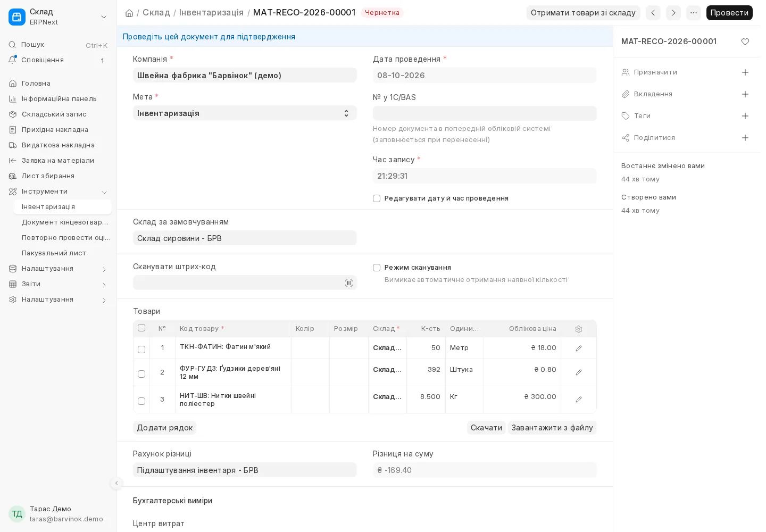Viewport: 766px width, 532px height.
Task: Enable Редагувати дату й час проведення
Action: [x=377, y=198]
